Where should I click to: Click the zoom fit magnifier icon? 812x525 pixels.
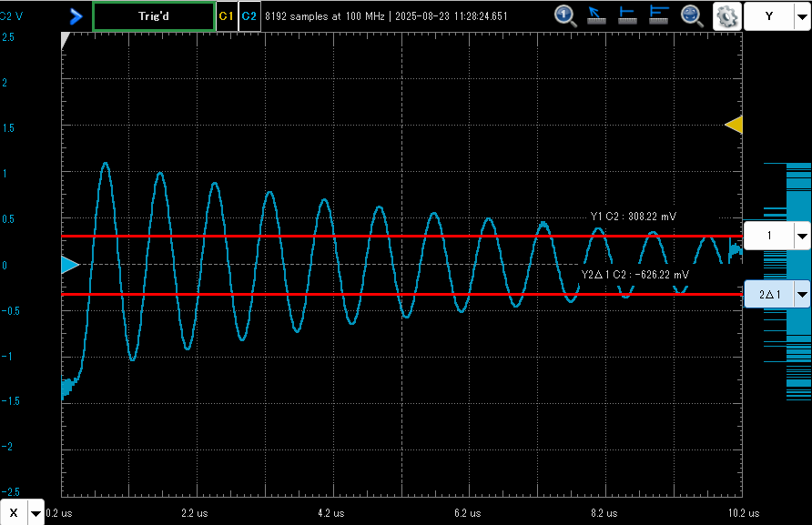pos(691,16)
